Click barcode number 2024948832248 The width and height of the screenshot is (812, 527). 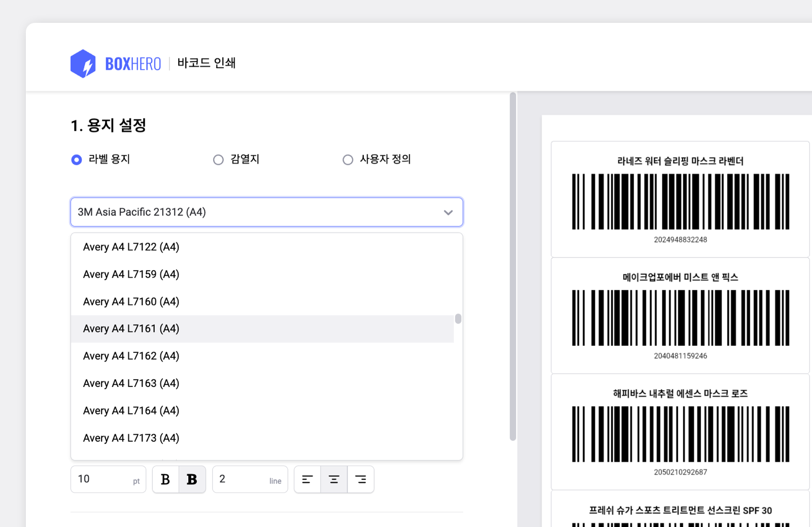click(x=681, y=240)
